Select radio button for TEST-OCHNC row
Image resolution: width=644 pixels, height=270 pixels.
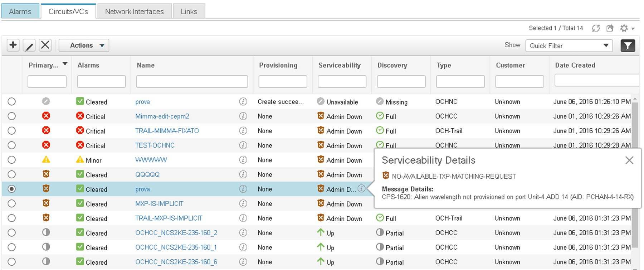tap(12, 145)
